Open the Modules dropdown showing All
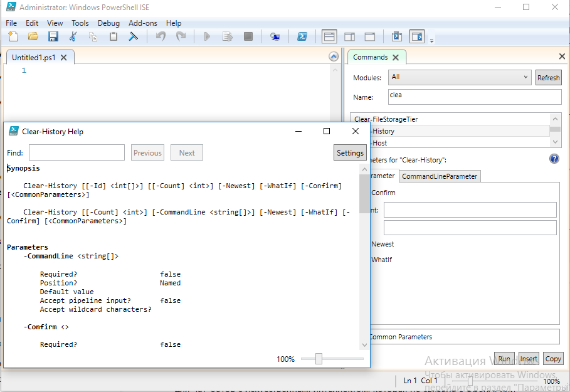 coord(460,77)
